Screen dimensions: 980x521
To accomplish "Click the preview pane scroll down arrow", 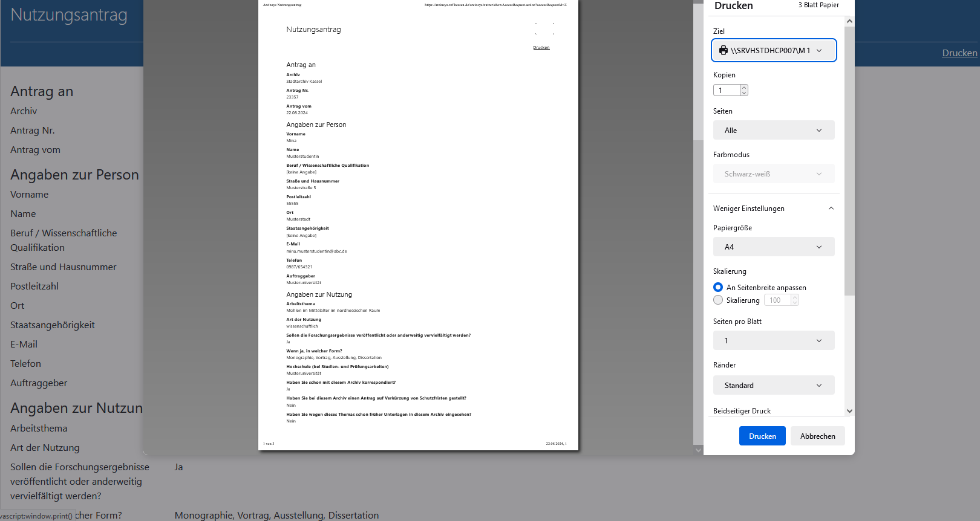I will pyautogui.click(x=698, y=450).
